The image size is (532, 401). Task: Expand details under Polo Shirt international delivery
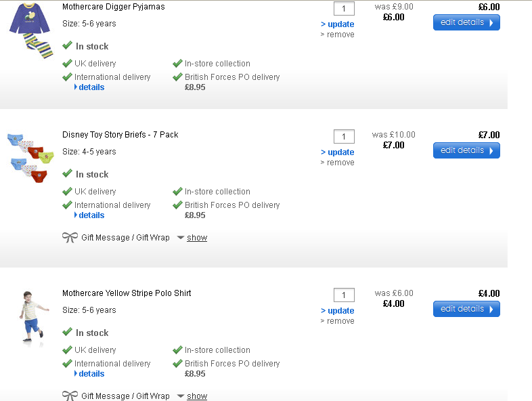(x=91, y=374)
